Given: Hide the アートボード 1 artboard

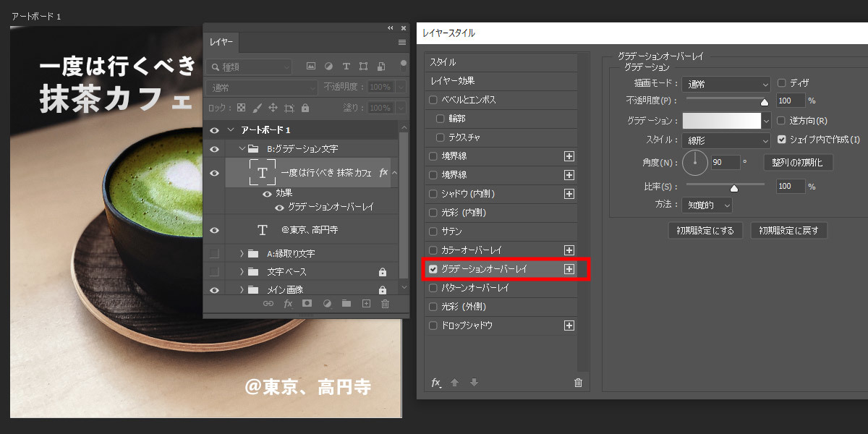Looking at the screenshot, I should [x=214, y=129].
